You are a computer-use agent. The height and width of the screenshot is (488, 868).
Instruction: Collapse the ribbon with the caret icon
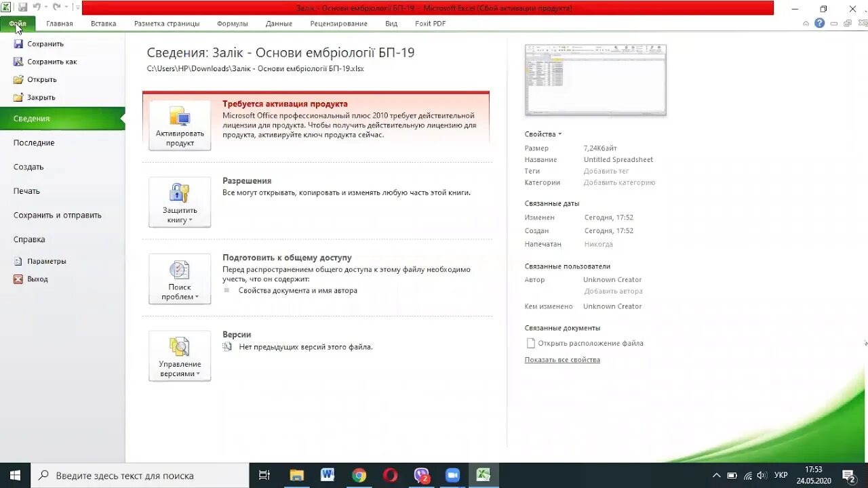(806, 23)
